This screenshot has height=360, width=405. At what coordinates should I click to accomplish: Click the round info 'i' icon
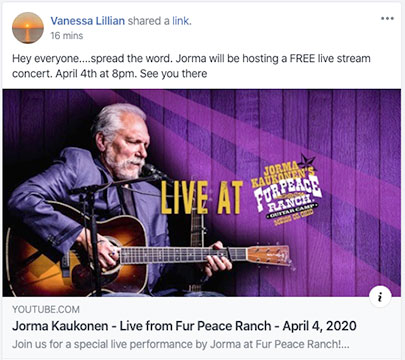pos(380,297)
